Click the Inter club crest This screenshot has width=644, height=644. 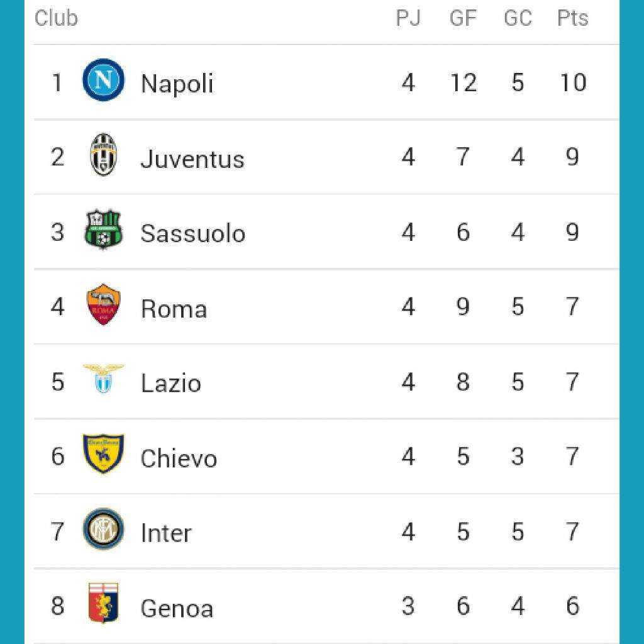104,528
